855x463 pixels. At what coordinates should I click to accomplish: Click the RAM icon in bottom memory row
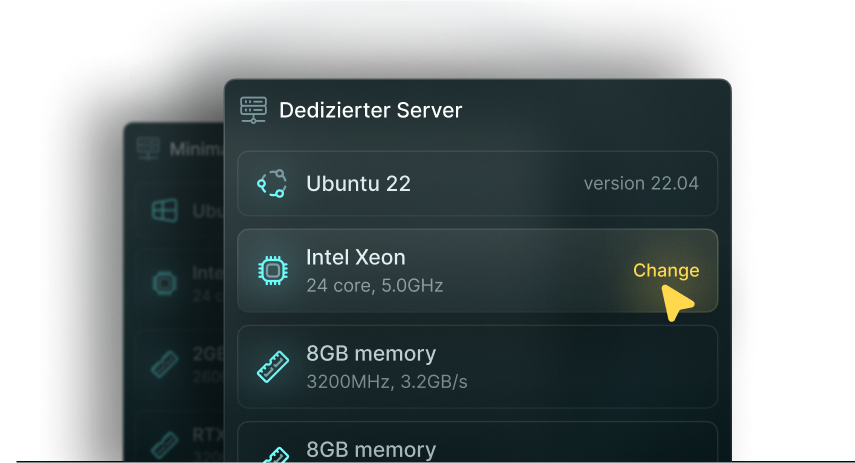(x=272, y=452)
